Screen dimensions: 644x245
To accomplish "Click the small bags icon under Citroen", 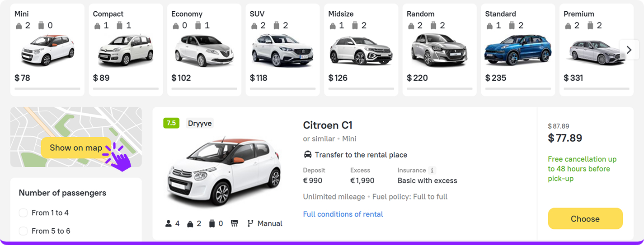I will (x=190, y=223).
